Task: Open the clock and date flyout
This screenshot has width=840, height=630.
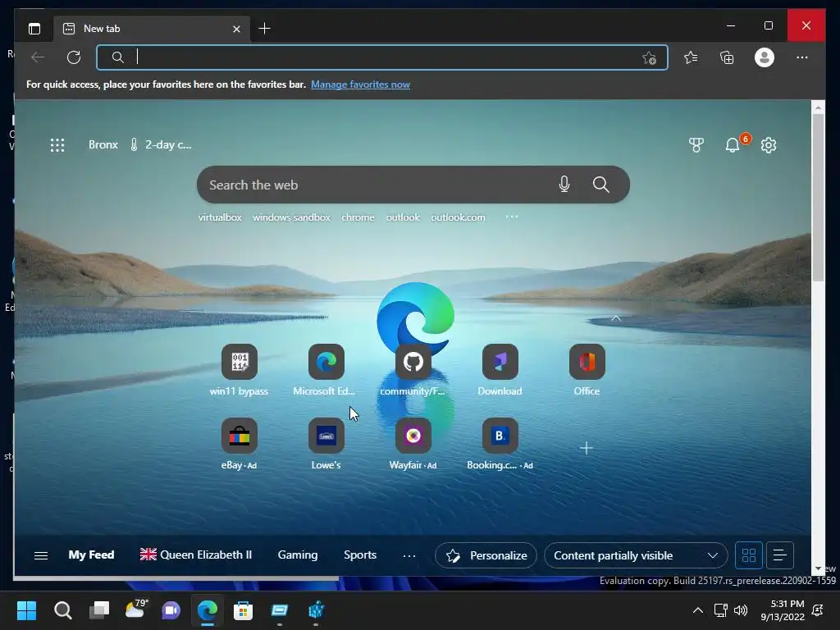Action: (x=783, y=610)
